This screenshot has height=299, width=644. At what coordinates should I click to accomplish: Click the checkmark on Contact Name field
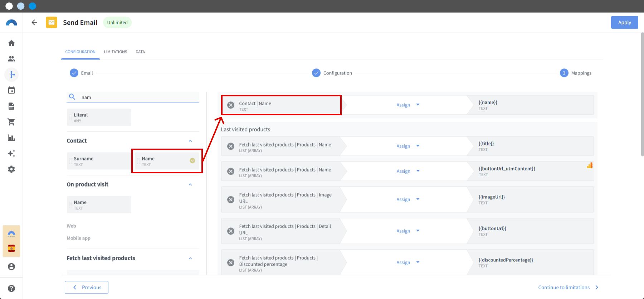tap(192, 161)
